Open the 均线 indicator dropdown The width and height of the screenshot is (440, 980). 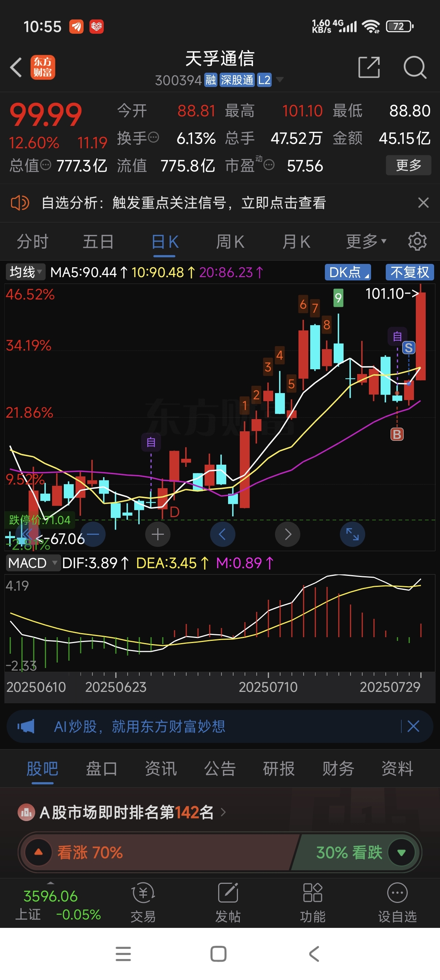25,272
